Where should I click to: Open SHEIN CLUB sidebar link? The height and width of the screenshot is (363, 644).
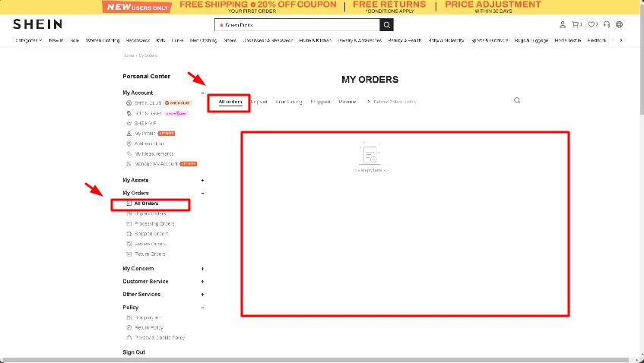148,103
